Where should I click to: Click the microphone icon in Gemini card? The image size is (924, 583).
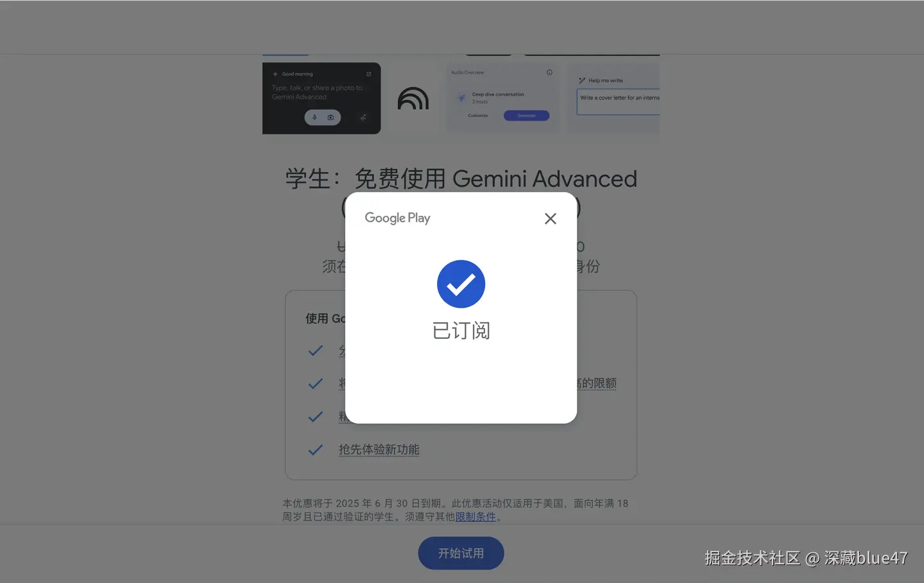click(314, 117)
